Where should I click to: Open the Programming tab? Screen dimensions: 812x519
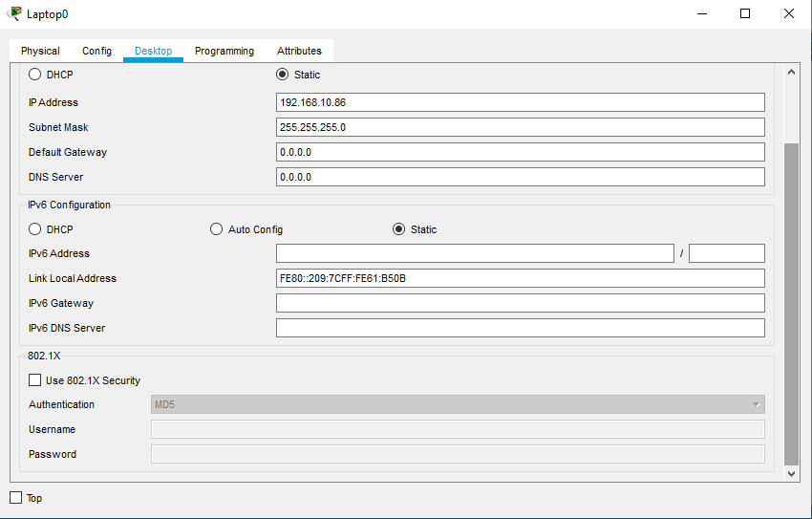[224, 51]
